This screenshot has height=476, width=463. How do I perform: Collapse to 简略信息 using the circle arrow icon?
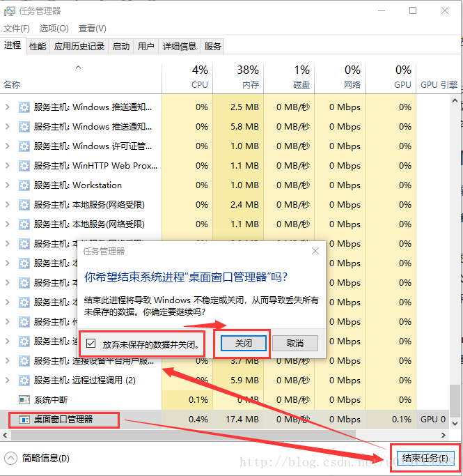10,458
